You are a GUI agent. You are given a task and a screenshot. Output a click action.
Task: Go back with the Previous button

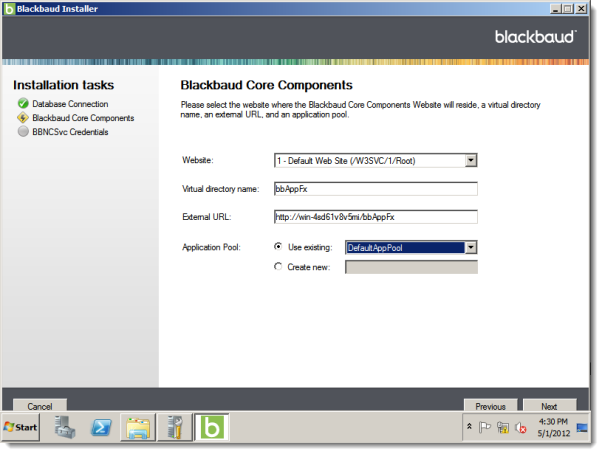pos(490,405)
